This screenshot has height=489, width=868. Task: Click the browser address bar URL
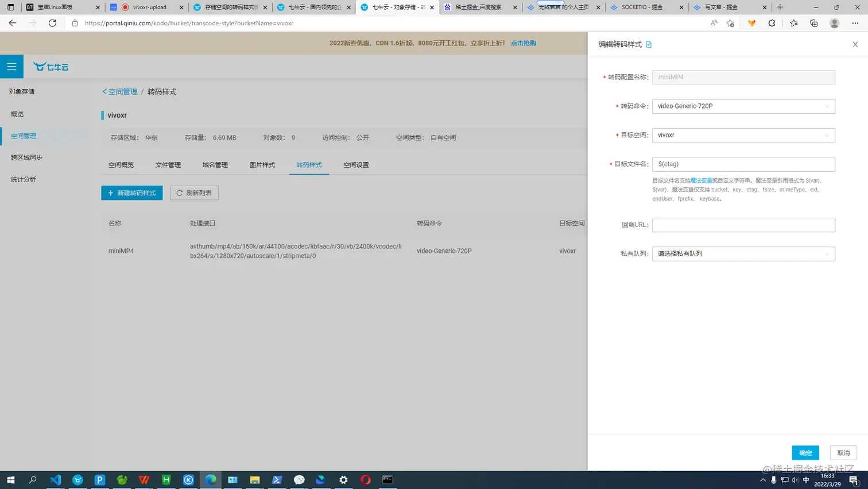pyautogui.click(x=189, y=23)
